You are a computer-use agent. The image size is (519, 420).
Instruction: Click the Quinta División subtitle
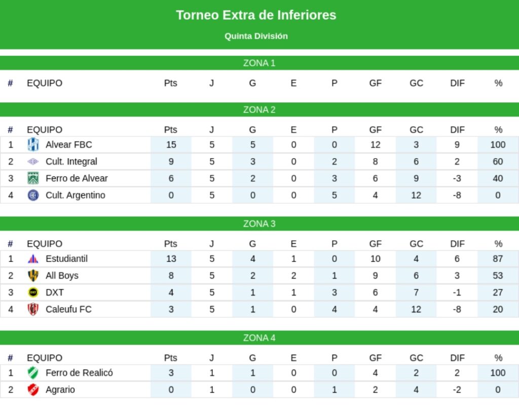256,36
